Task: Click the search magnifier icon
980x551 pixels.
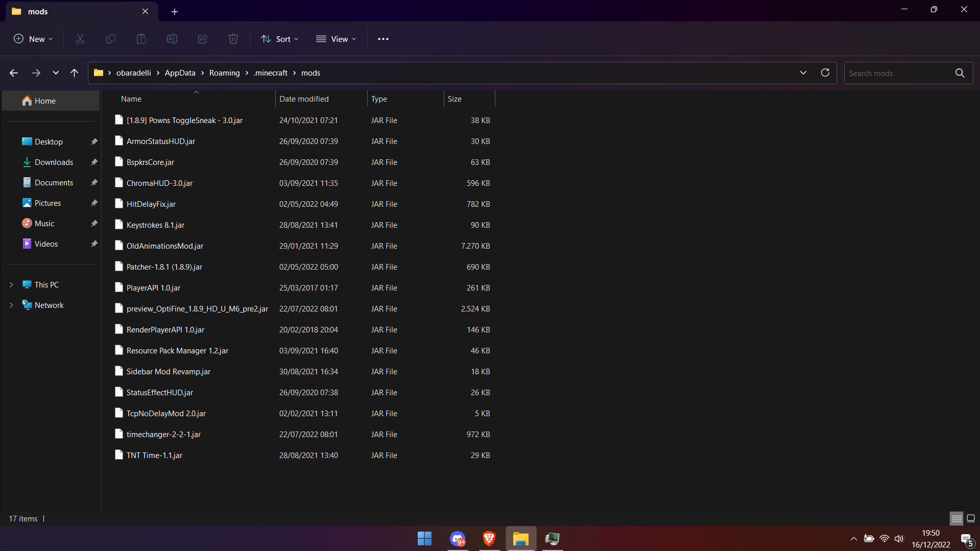Action: coord(960,73)
